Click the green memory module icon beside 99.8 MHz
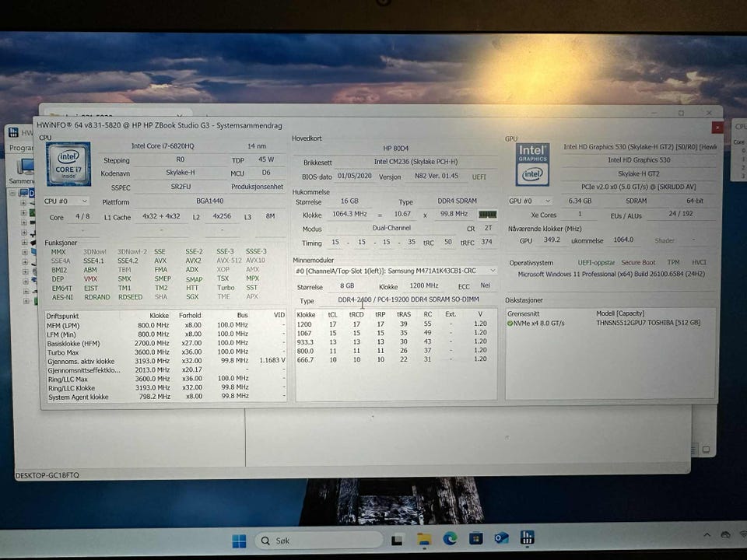The width and height of the screenshot is (747, 560). 487,215
